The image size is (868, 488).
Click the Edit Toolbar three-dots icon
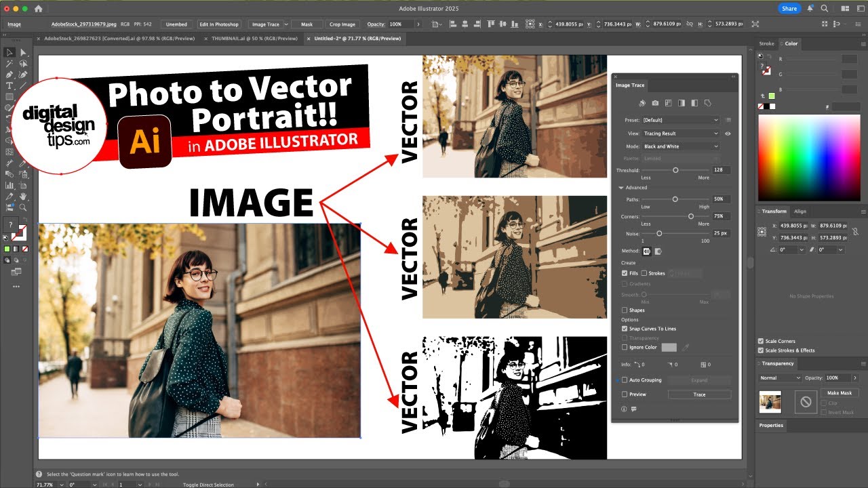click(16, 286)
